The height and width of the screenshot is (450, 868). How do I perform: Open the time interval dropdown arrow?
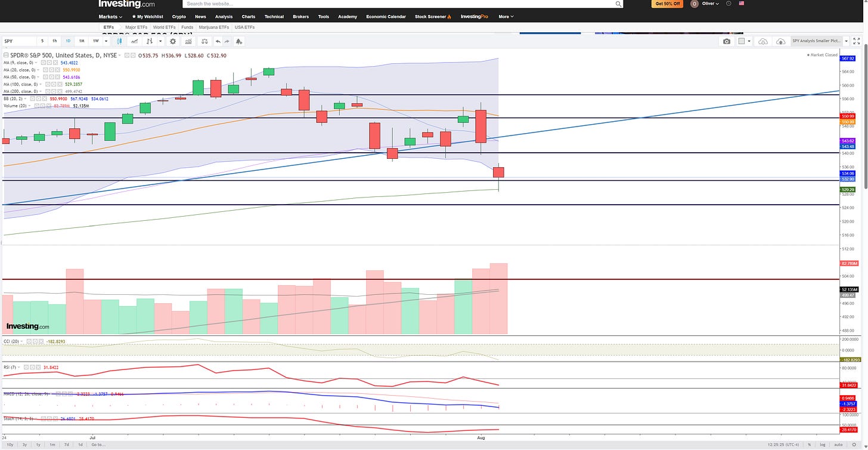point(106,41)
